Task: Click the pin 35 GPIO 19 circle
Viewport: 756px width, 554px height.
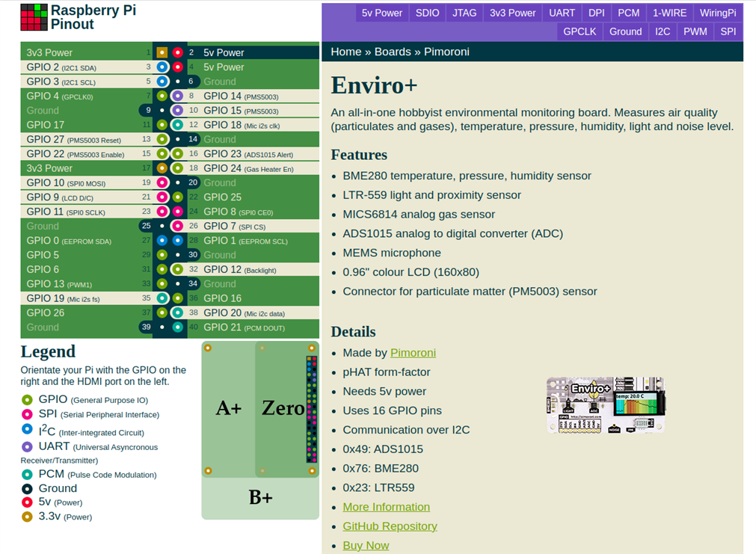Action: pyautogui.click(x=162, y=298)
